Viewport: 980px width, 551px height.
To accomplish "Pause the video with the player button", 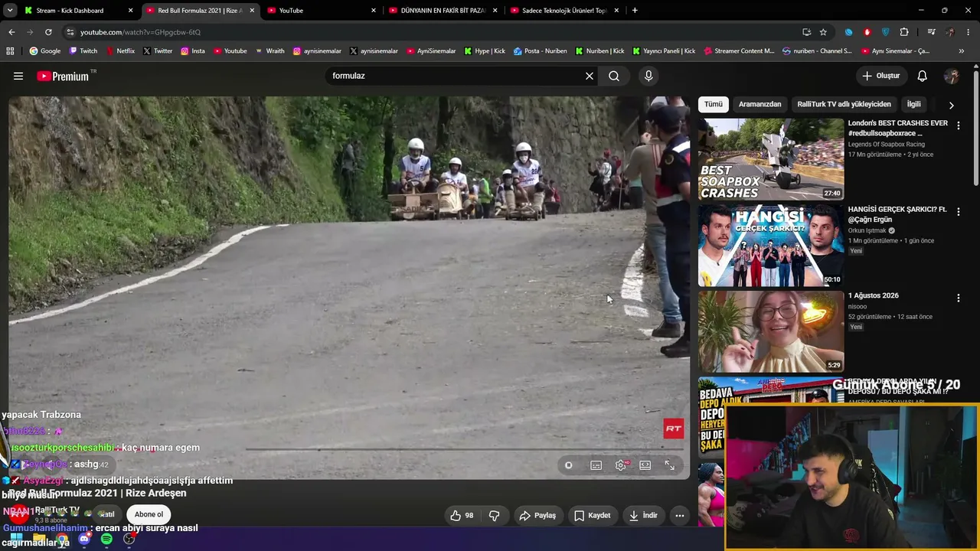I will pyautogui.click(x=568, y=465).
